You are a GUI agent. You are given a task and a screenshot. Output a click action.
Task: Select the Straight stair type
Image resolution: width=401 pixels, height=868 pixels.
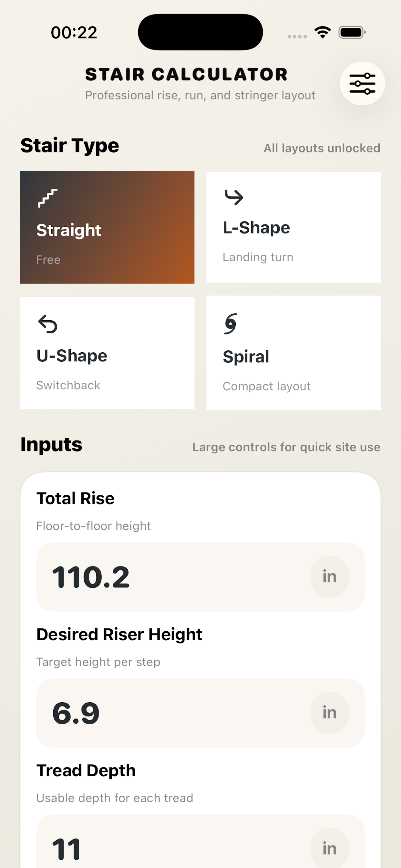click(107, 227)
